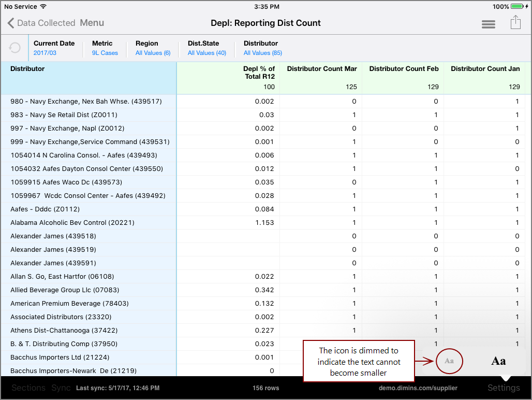532x400 pixels.
Task: Select row Allied Beverage Group Llc (07083)
Action: [263, 290]
